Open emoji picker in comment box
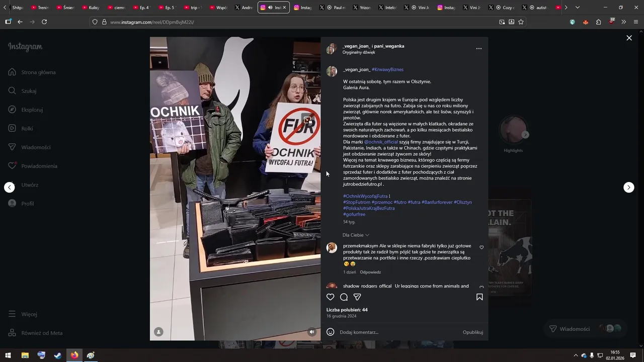This screenshot has width=644, height=362. pos(331,332)
